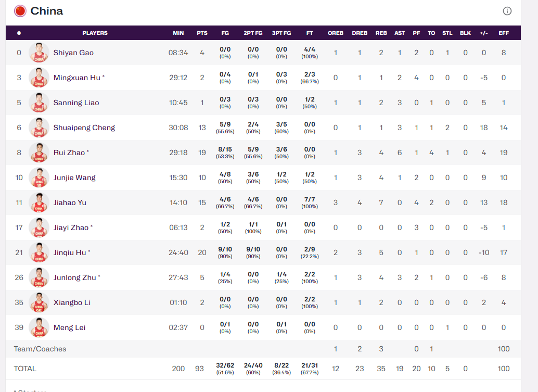Select Junlong Zhu's player name
This screenshot has width=538, height=392.
coord(74,277)
